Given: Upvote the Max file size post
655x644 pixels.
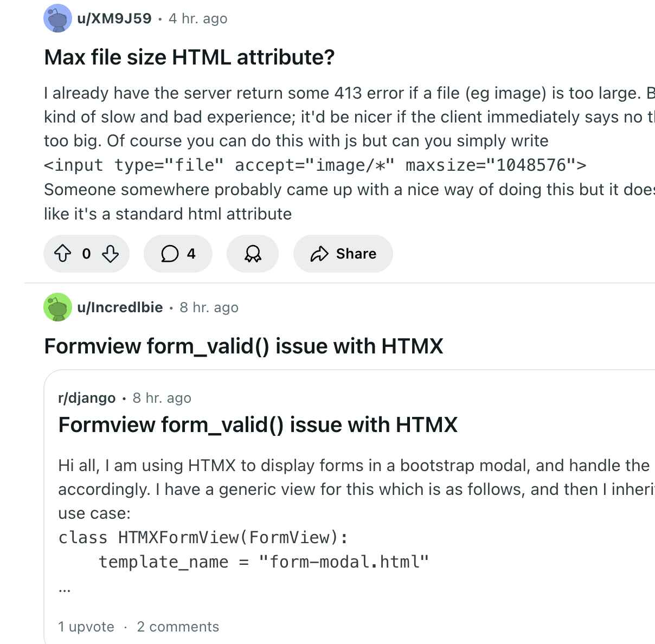Looking at the screenshot, I should (63, 254).
